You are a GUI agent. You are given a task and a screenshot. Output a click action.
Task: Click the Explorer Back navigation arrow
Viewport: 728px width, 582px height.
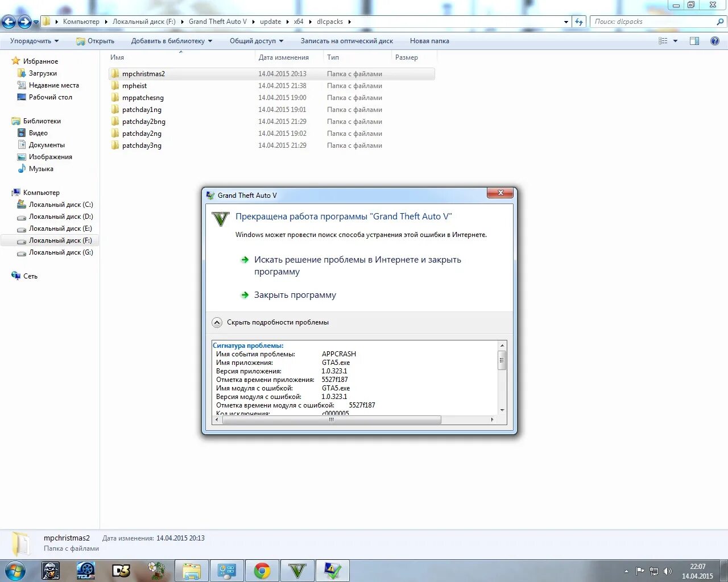[x=9, y=22]
